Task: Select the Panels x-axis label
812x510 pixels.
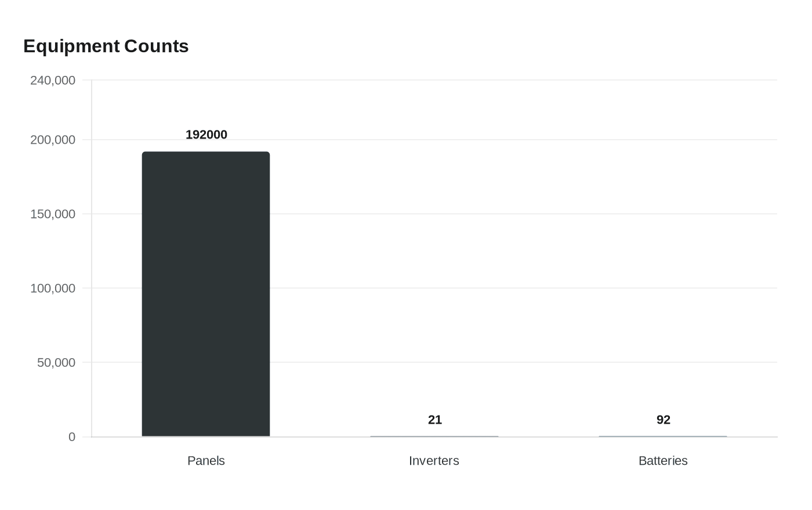Action: point(206,461)
